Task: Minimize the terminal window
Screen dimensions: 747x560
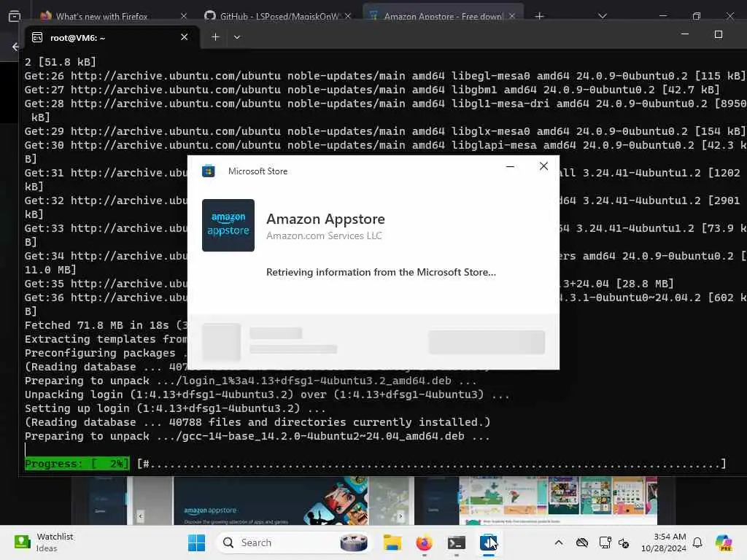Action: (x=684, y=34)
